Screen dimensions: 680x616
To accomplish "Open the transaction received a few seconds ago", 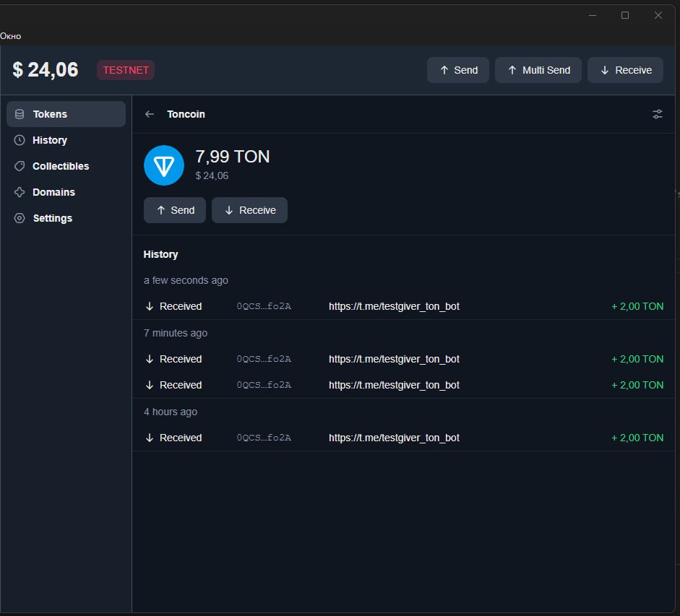I will [x=403, y=306].
